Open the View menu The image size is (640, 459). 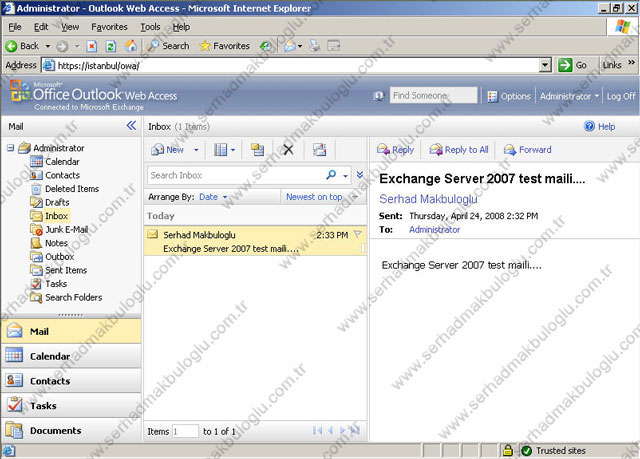point(70,27)
